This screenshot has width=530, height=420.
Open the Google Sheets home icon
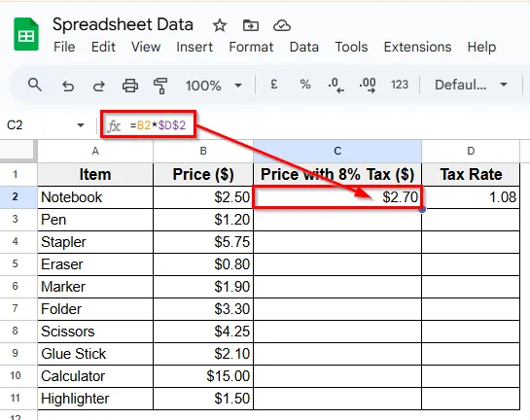point(26,34)
